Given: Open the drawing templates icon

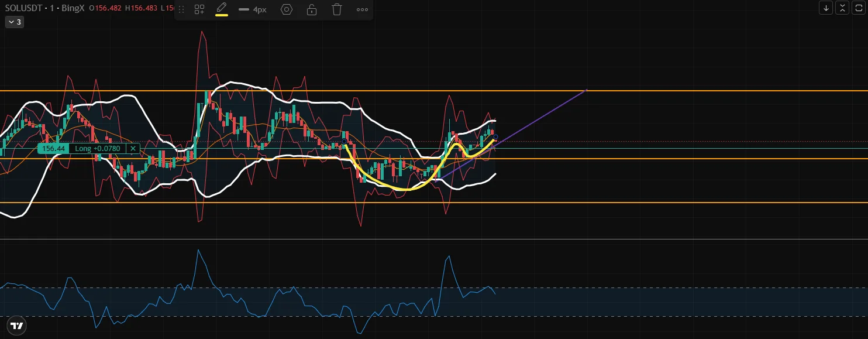Looking at the screenshot, I should click(x=199, y=9).
